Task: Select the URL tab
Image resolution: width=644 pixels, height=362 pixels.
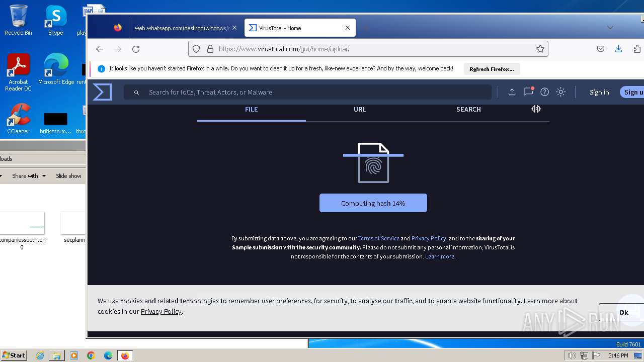Action: pyautogui.click(x=360, y=110)
